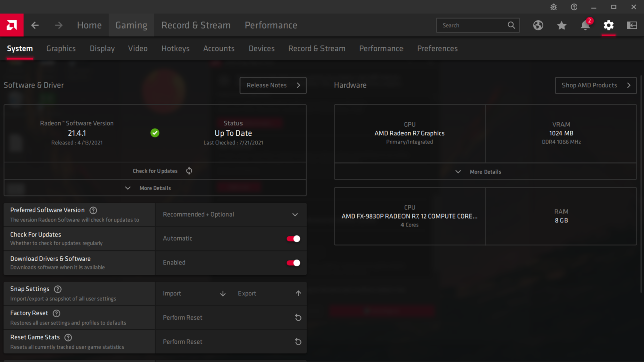
Task: Click the AMD Radeon R7 Graphics GPU text
Action: pos(410,133)
